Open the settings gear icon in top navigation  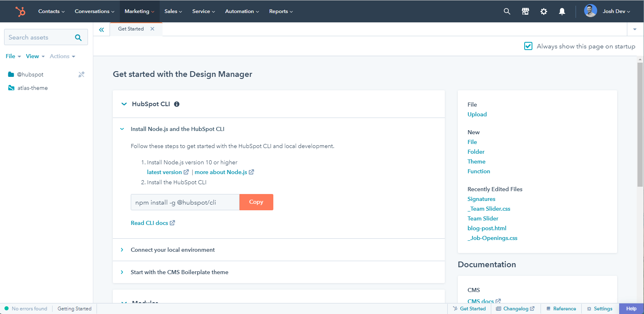tap(544, 11)
